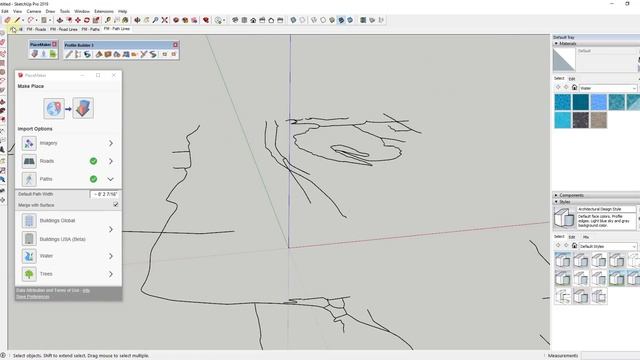Pick the light blue third water swatch

(598, 102)
